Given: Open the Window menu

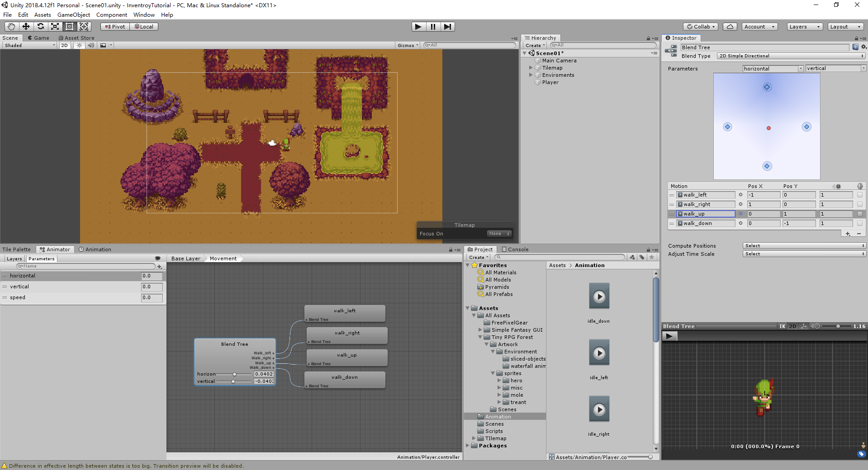Looking at the screenshot, I should [144, 14].
